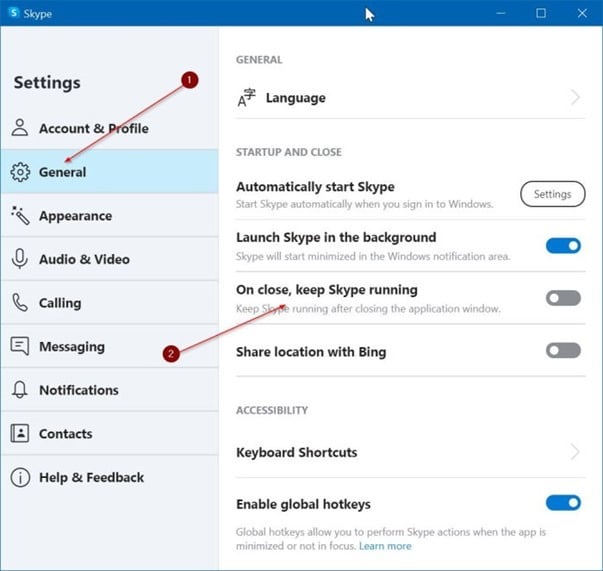
Task: Click the General gear icon
Action: (x=20, y=172)
